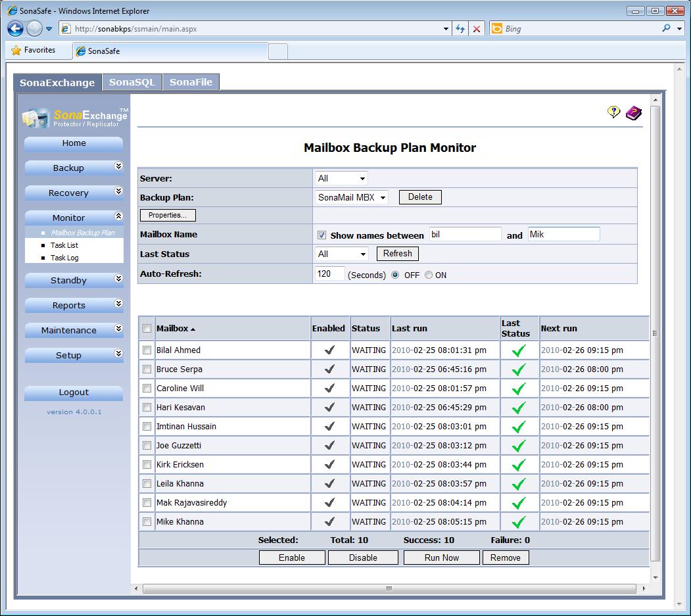Click the Enabled checkmark for Kirk Ericksen

click(x=329, y=464)
